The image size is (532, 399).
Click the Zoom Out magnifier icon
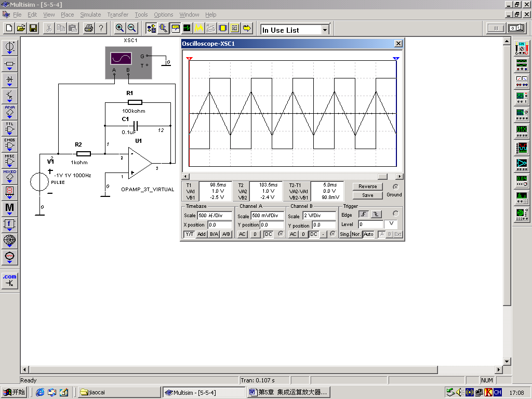click(131, 28)
